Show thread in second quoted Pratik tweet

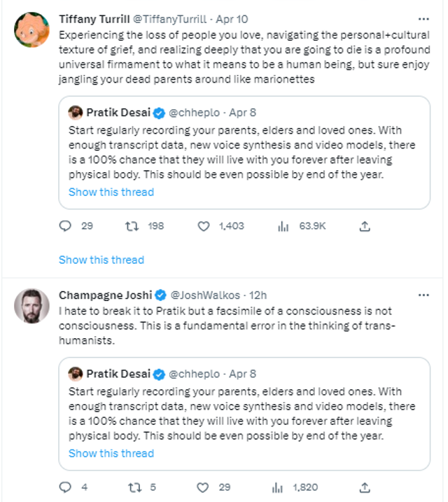coord(111,453)
